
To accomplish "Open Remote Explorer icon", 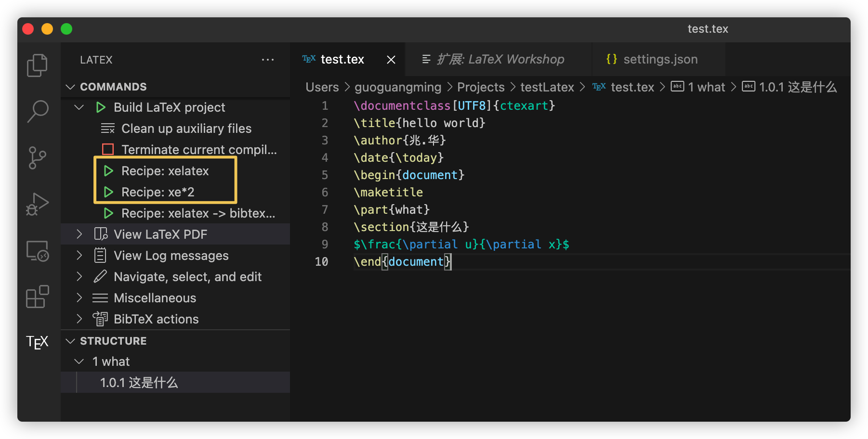I will 37,251.
